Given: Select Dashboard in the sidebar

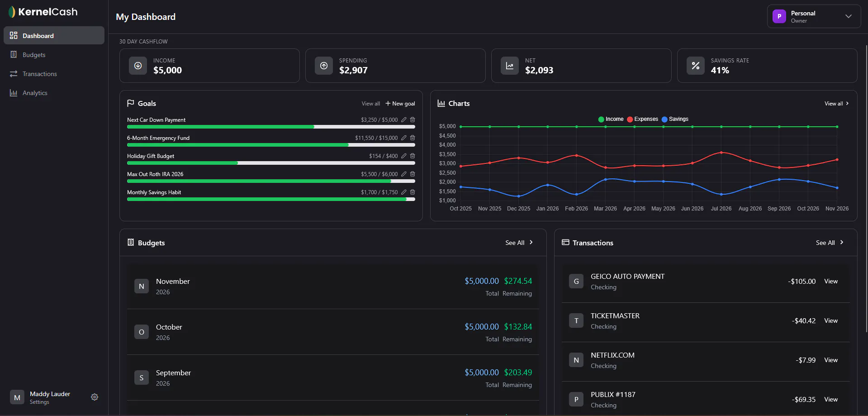Looking at the screenshot, I should tap(54, 35).
